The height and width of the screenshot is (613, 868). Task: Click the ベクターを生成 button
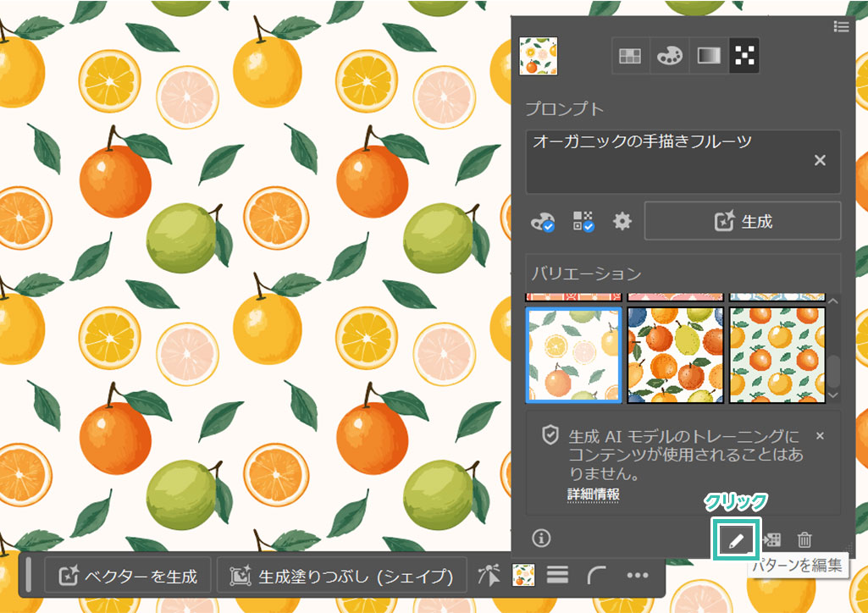128,577
